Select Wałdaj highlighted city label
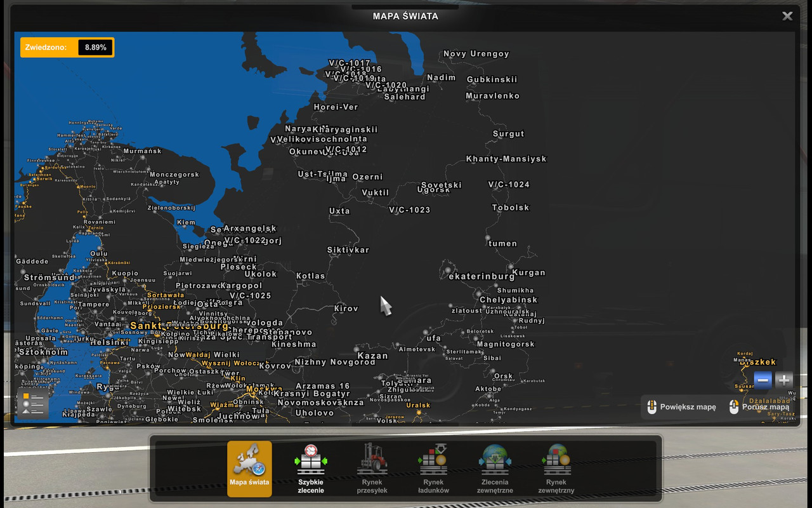Image resolution: width=812 pixels, height=508 pixels. tap(199, 355)
